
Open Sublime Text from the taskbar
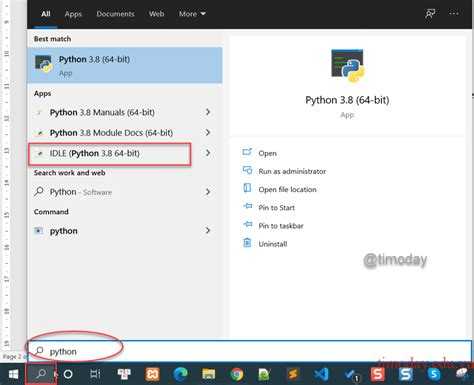pos(293,374)
